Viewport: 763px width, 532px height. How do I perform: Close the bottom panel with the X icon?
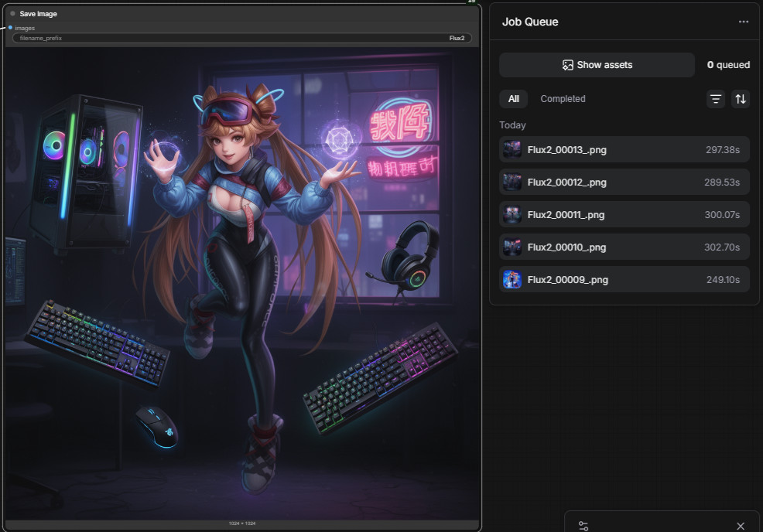(740, 526)
